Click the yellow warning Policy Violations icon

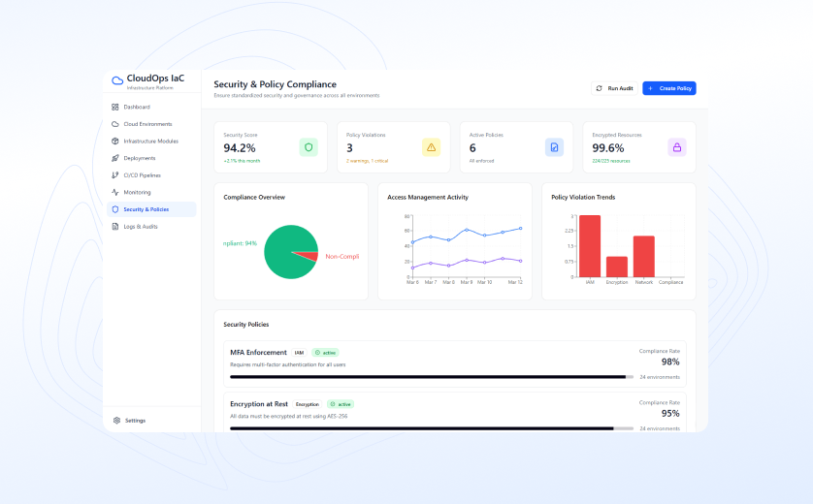431,147
